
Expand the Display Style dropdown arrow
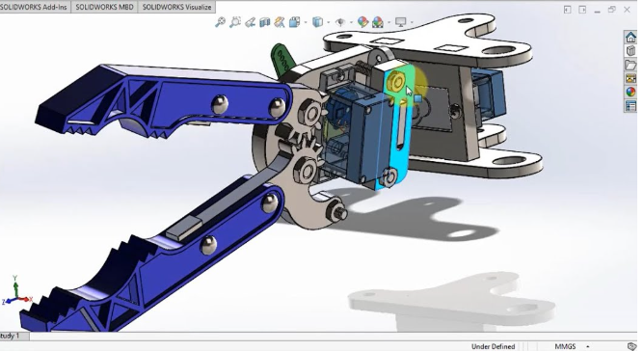(329, 22)
